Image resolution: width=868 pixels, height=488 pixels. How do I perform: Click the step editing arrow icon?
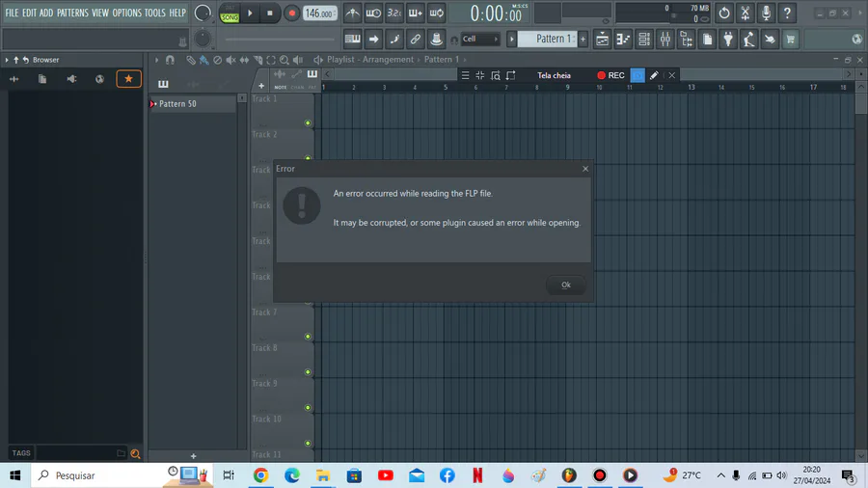pyautogui.click(x=373, y=39)
